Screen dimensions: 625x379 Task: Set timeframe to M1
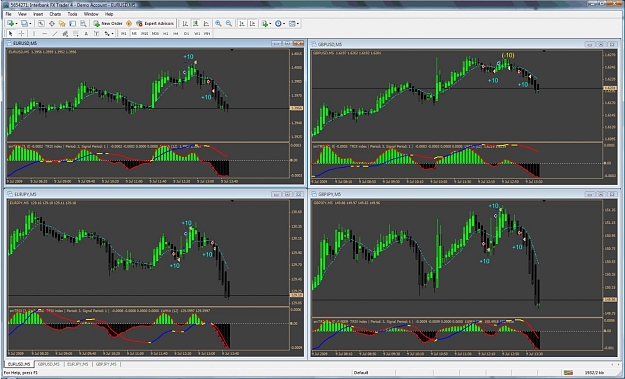[124, 33]
